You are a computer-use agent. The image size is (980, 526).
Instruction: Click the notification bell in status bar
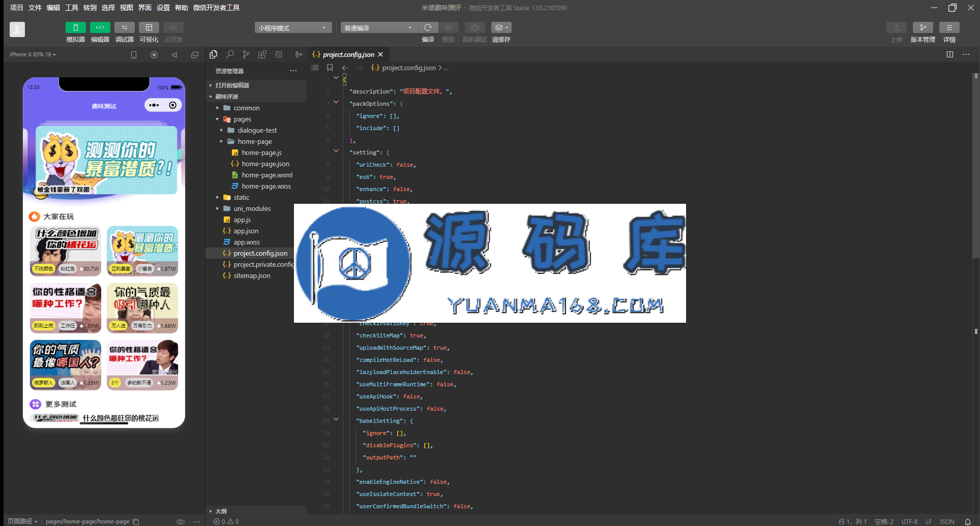pos(968,521)
